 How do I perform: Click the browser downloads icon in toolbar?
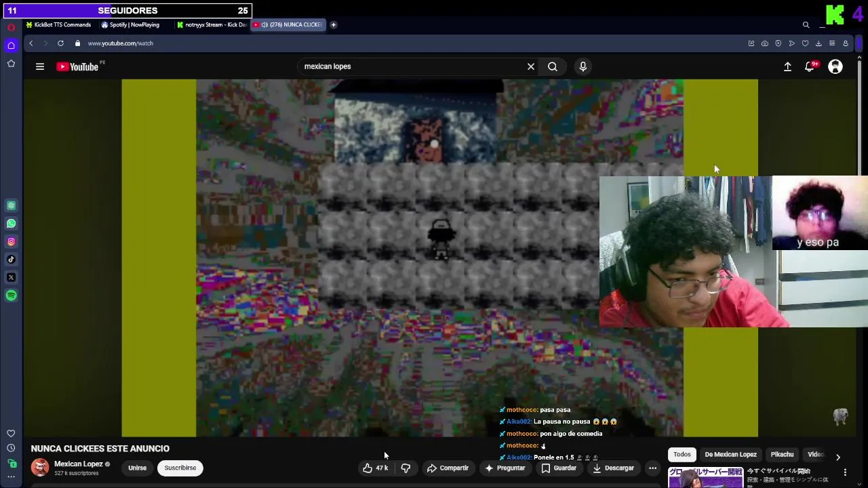tap(818, 43)
